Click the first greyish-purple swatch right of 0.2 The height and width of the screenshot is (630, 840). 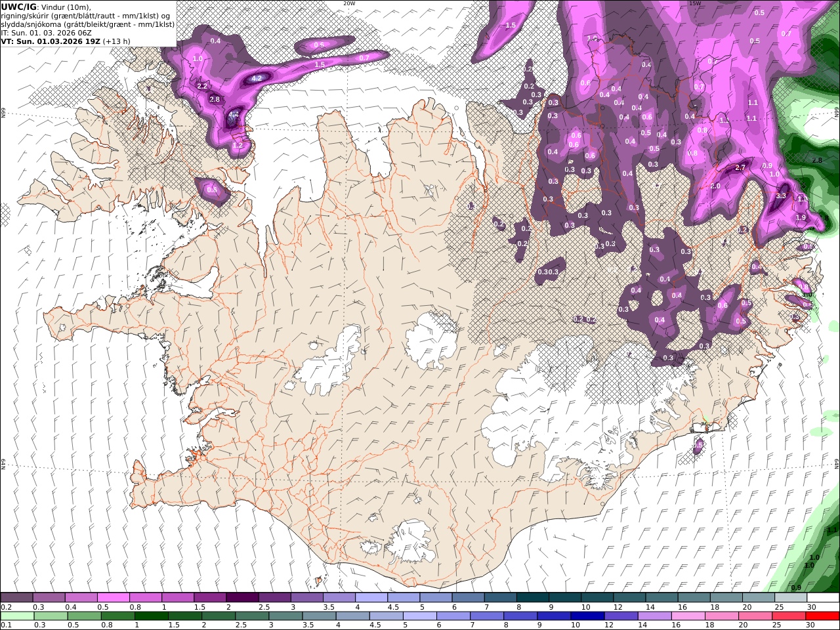(x=17, y=598)
